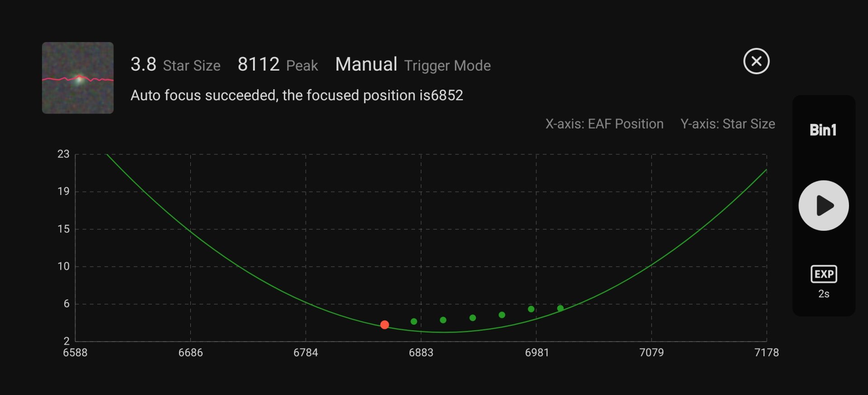The width and height of the screenshot is (868, 395).
Task: Click the Y-axis: Star Size legend
Action: [x=728, y=124]
